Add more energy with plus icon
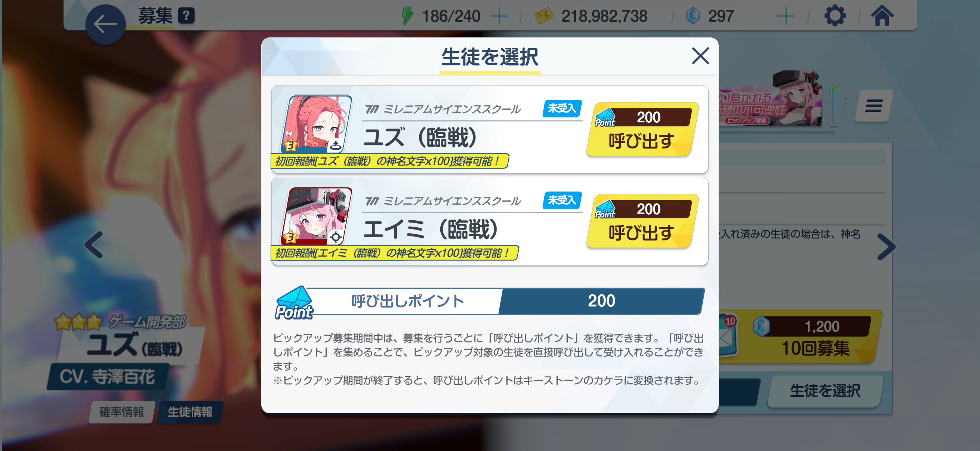 click(x=499, y=16)
